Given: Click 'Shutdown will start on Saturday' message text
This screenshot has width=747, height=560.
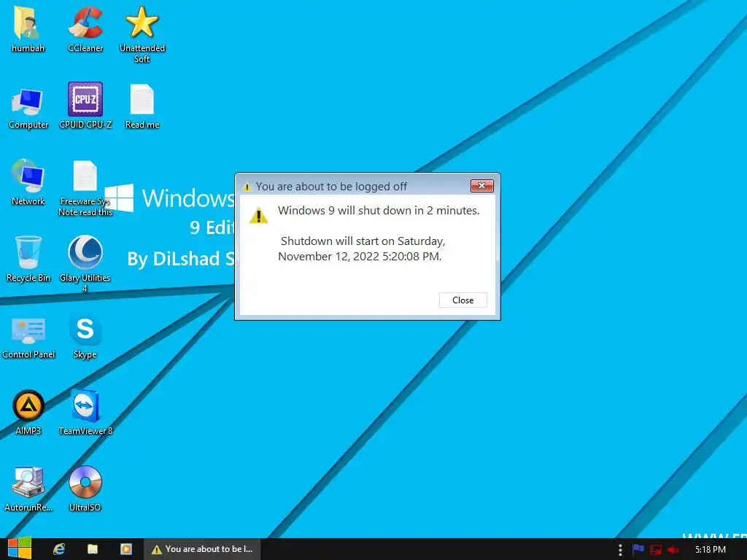Looking at the screenshot, I should [x=362, y=249].
